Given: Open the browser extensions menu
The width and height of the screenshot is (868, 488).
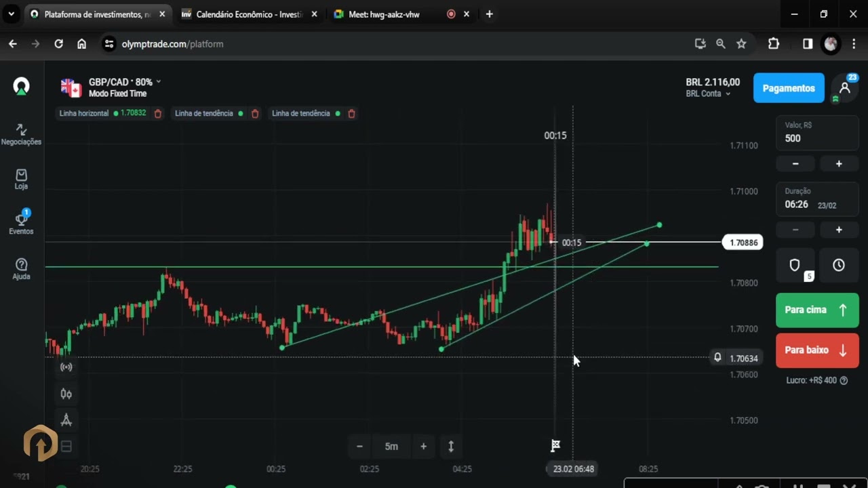Looking at the screenshot, I should point(774,44).
